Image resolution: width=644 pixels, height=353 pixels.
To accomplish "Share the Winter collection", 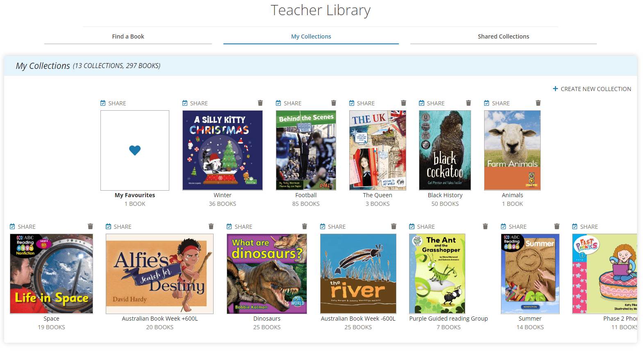I will tap(195, 103).
